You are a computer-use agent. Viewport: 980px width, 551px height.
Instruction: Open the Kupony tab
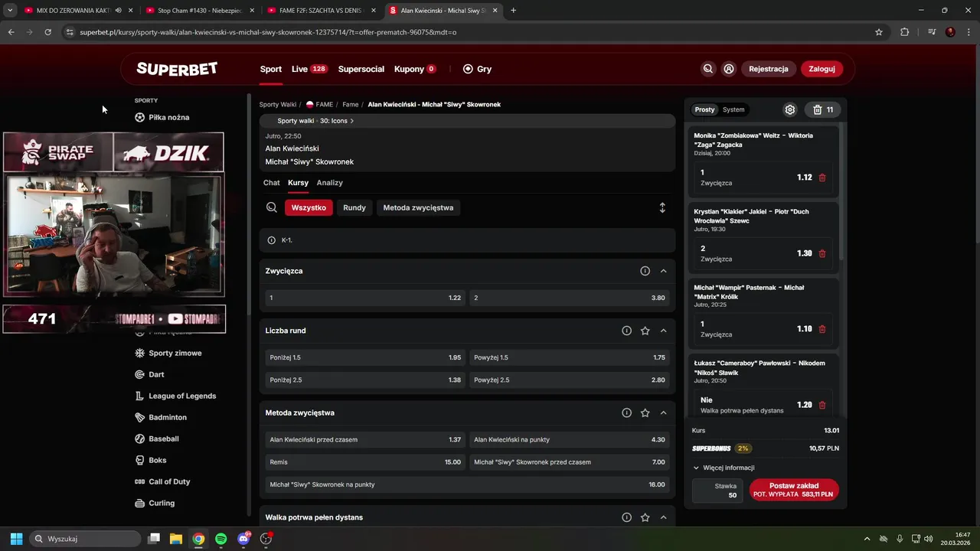click(x=415, y=69)
